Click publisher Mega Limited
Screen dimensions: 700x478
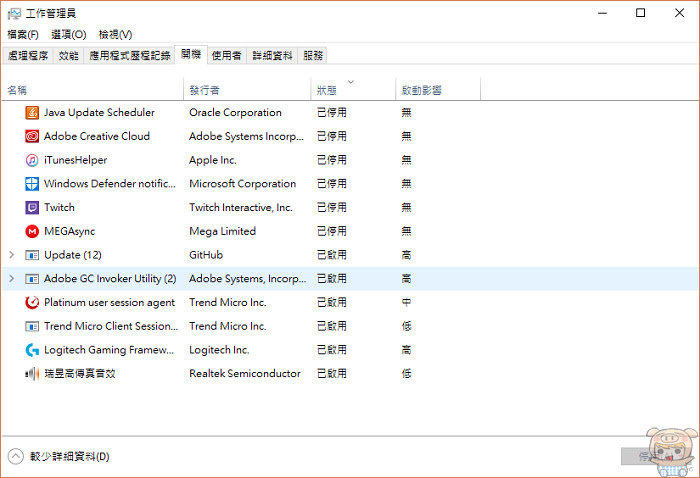tap(222, 231)
